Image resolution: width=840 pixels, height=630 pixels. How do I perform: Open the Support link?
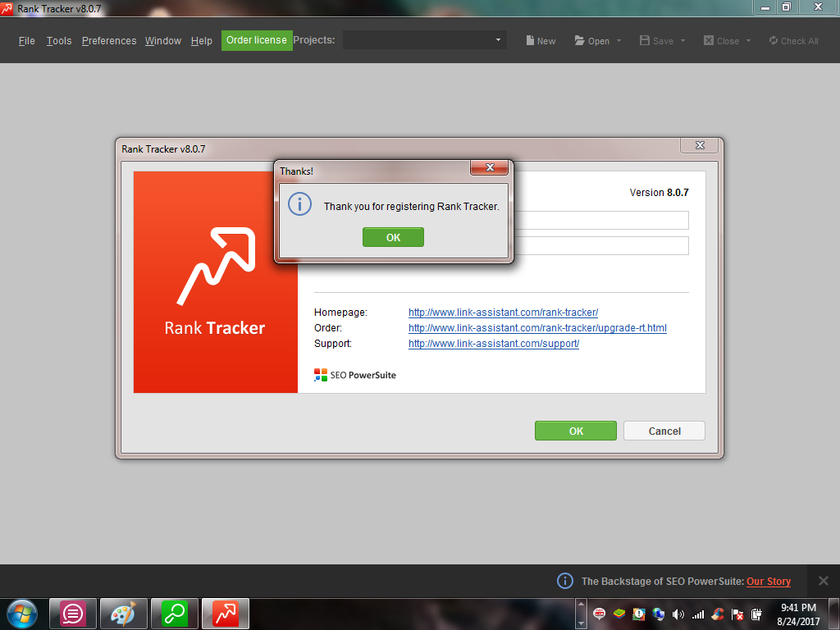pos(493,344)
